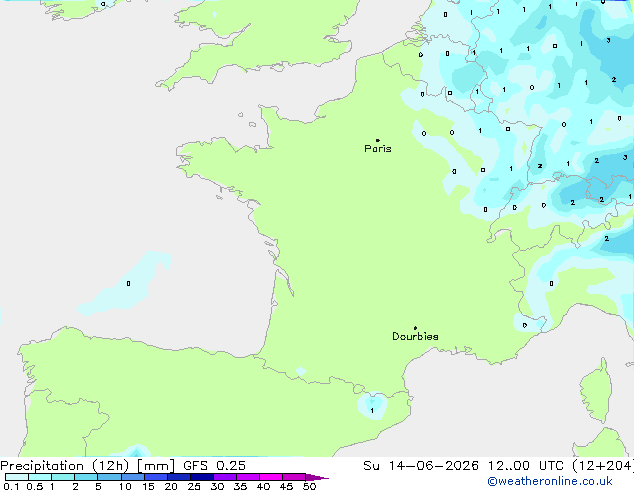Click the purple arrow tip of legend

[317, 477]
